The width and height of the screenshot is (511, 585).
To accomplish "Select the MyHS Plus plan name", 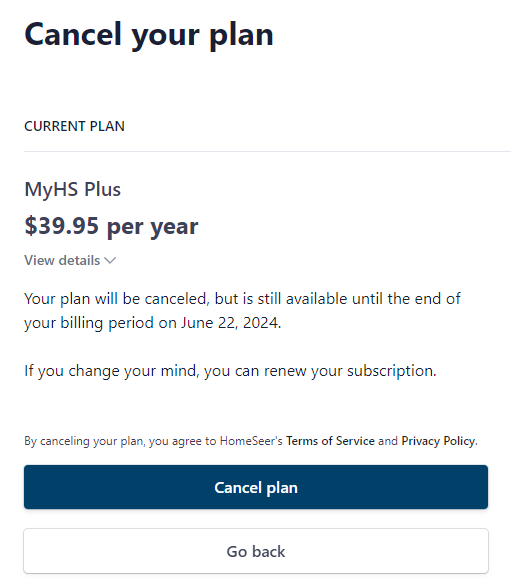I will tap(72, 189).
